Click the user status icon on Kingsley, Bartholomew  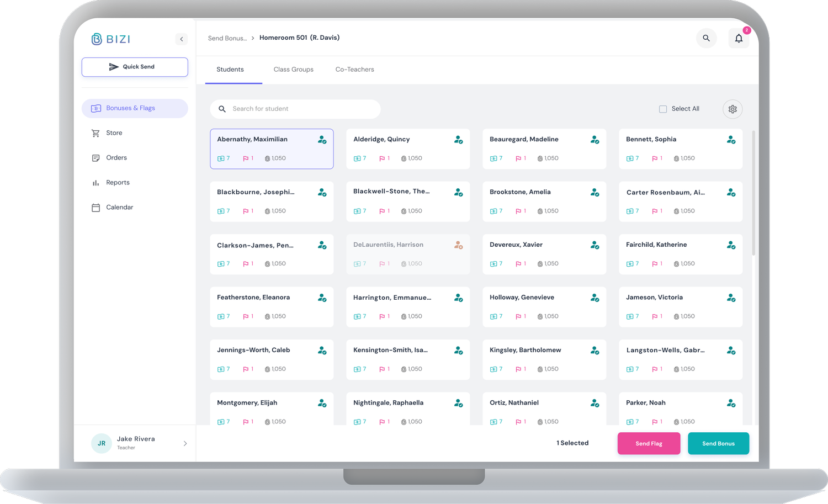coord(595,351)
